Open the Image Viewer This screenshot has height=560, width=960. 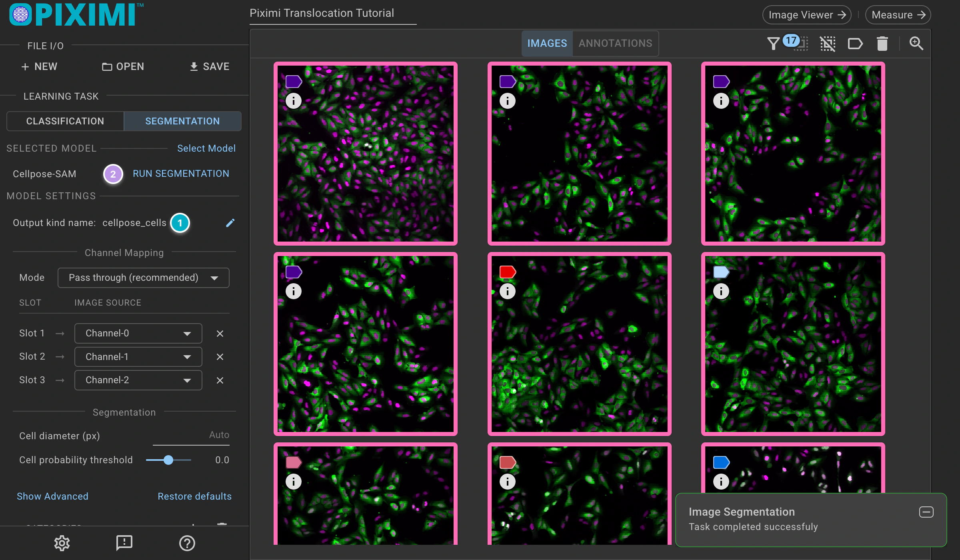click(807, 15)
